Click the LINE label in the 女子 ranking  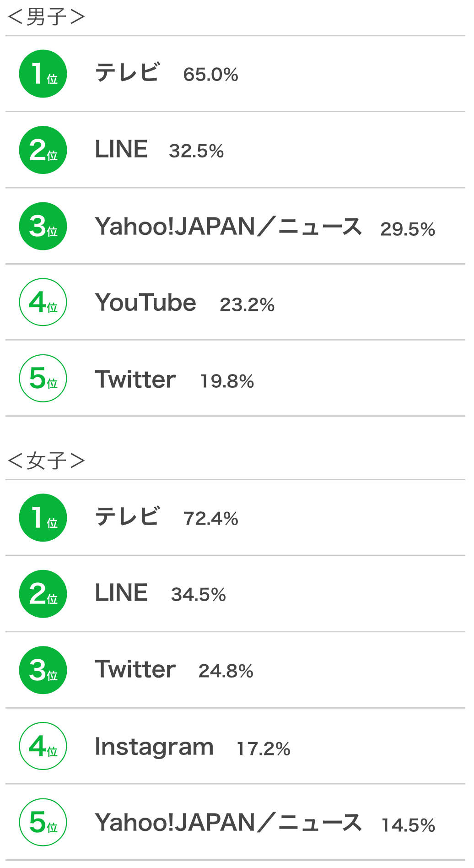121,593
